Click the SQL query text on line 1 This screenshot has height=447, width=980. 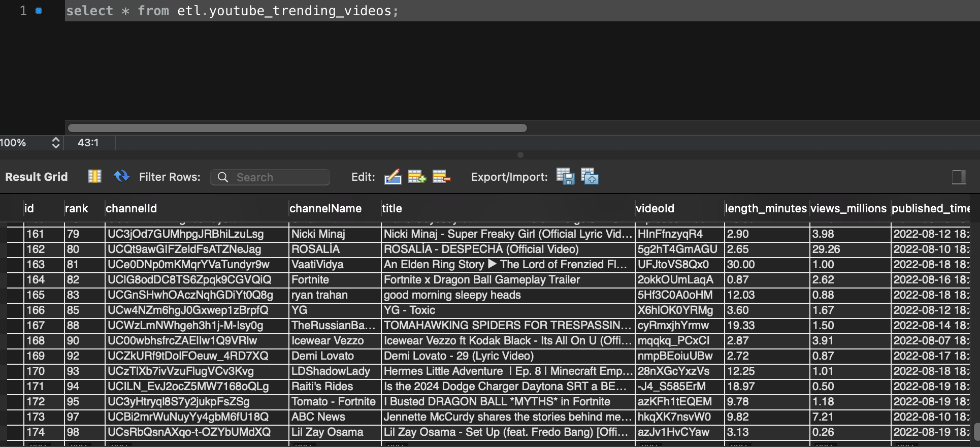click(232, 11)
